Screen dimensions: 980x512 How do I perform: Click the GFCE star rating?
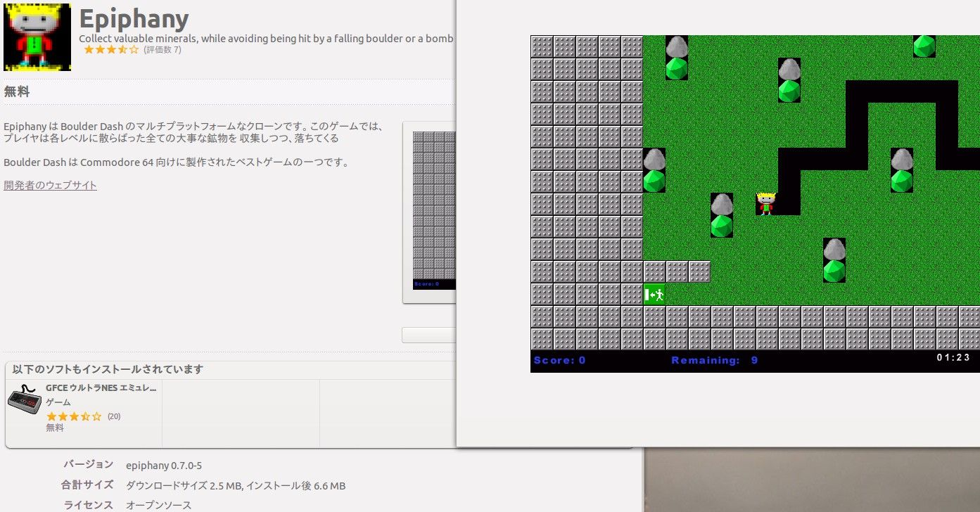tap(74, 416)
